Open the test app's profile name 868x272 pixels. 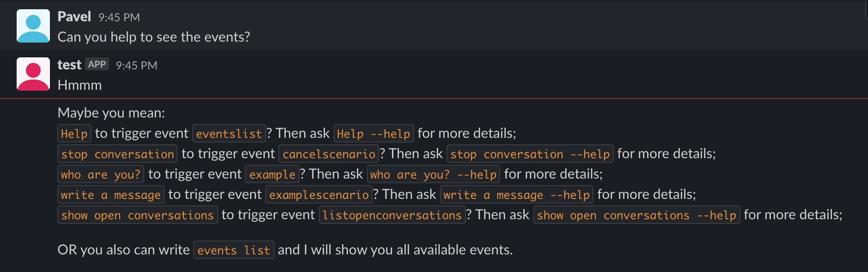click(x=69, y=65)
